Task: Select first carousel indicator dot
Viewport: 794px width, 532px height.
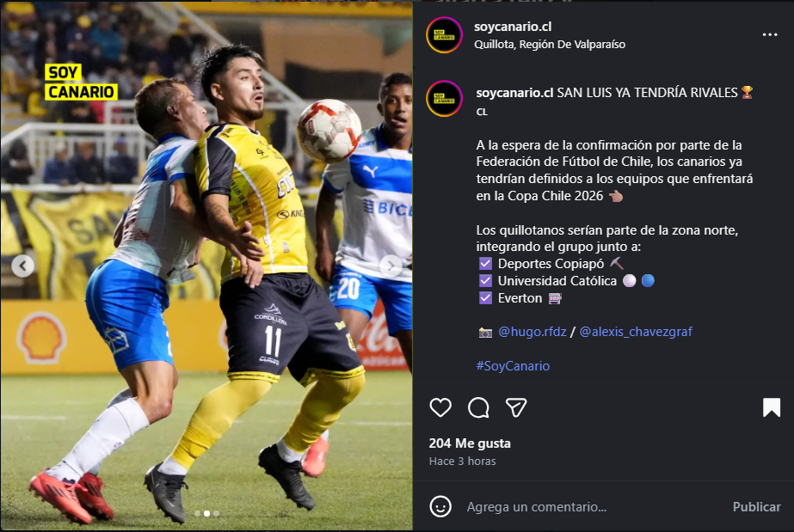Action: click(198, 513)
